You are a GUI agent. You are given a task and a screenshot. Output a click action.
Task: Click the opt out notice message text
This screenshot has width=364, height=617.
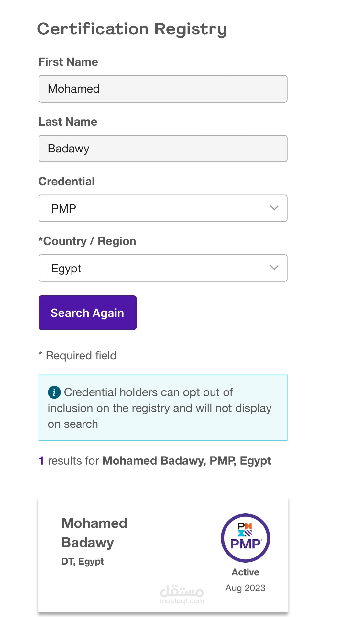pyautogui.click(x=160, y=408)
